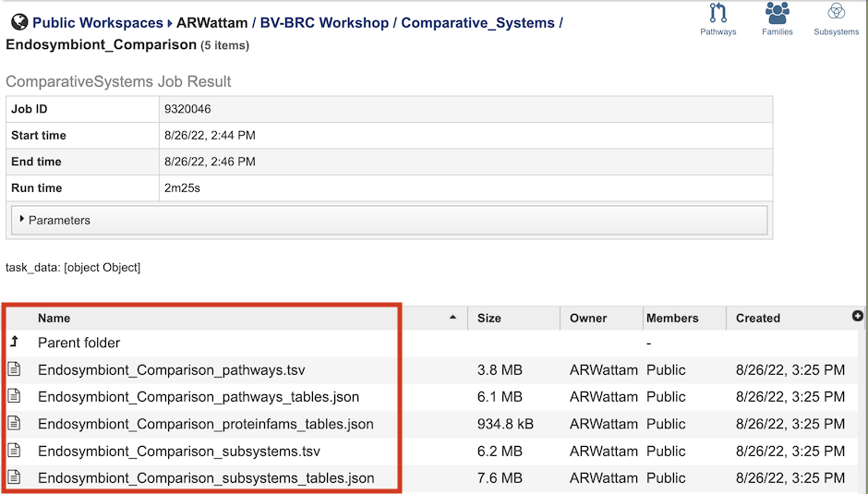Click the 7.6 MB size cell
The width and height of the screenshot is (868, 494).
tap(500, 478)
